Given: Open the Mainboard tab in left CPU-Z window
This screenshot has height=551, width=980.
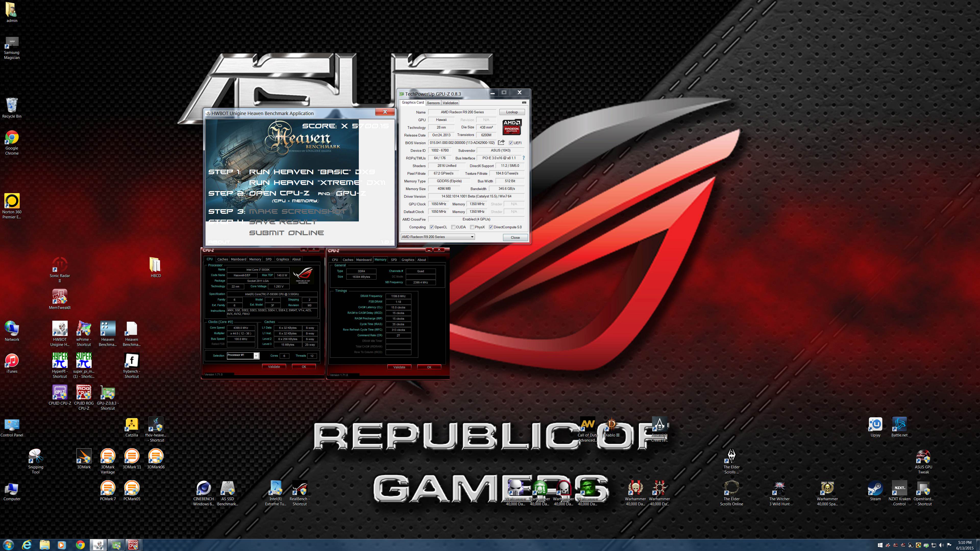Looking at the screenshot, I should pos(238,259).
